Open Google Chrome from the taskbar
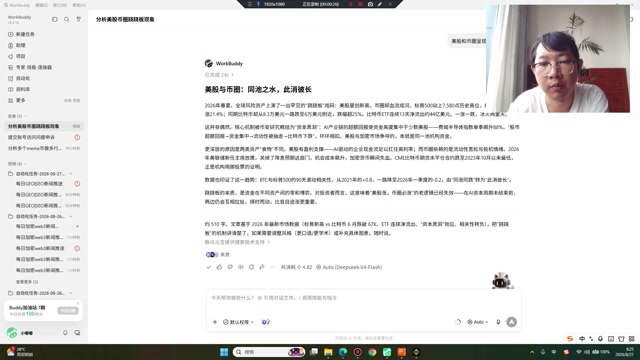The width and height of the screenshot is (640, 360). pyautogui.click(x=372, y=352)
